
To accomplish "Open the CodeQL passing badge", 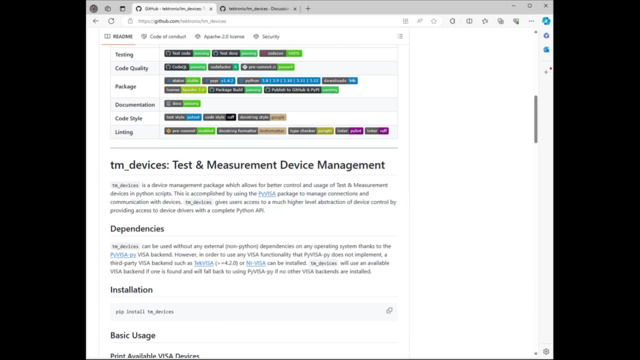I will click(x=186, y=67).
